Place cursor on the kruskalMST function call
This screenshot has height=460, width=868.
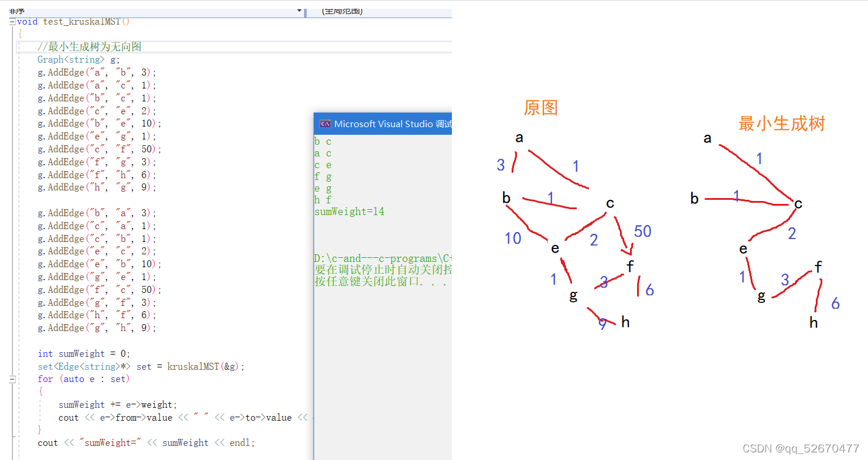193,366
